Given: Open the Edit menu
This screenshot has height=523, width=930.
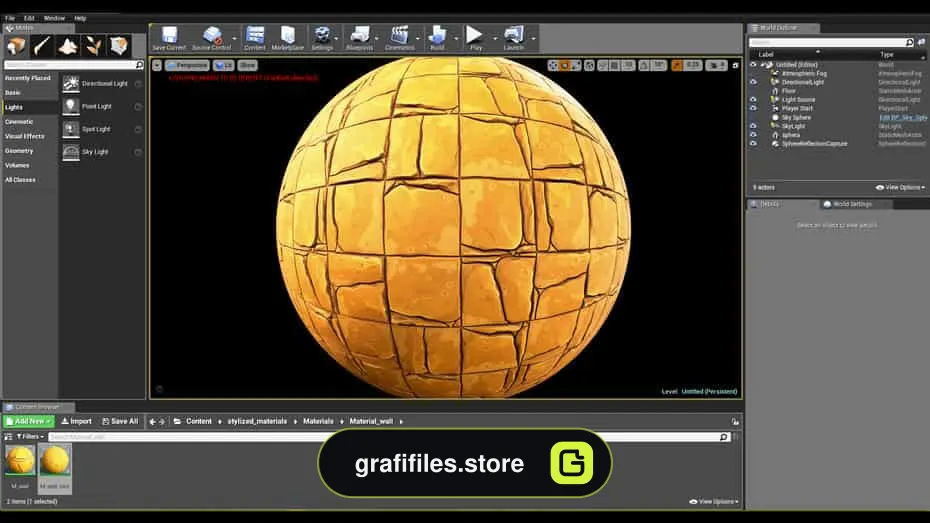Looking at the screenshot, I should click(x=29, y=18).
